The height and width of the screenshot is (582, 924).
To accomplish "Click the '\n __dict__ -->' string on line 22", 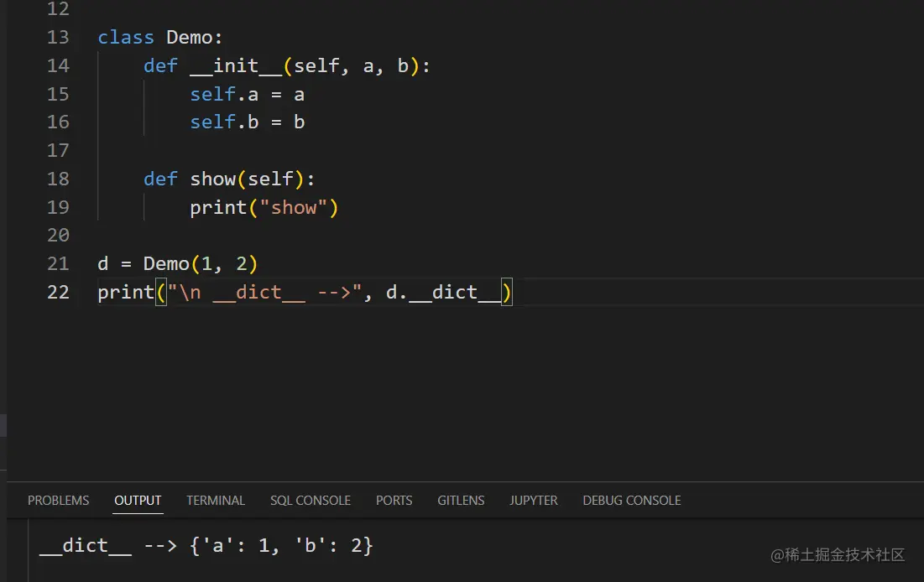I will point(264,292).
